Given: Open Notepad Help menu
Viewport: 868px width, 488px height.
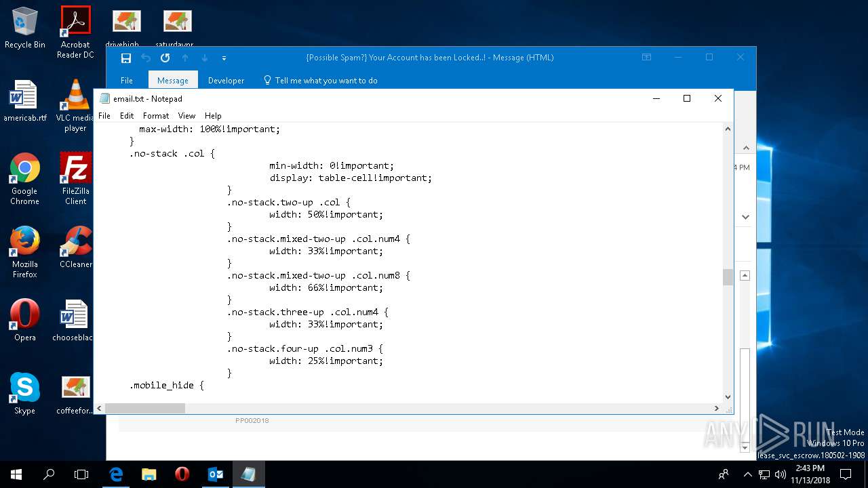Looking at the screenshot, I should pos(213,116).
